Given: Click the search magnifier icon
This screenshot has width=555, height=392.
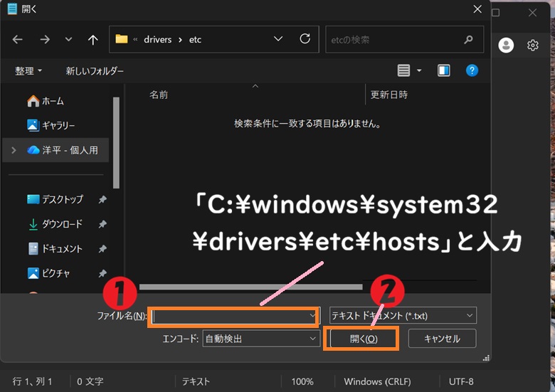Looking at the screenshot, I should 469,40.
